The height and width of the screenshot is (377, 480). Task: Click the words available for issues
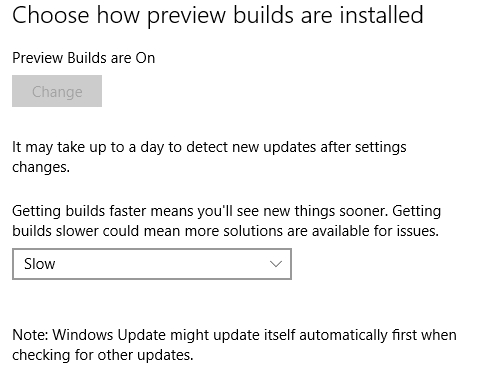[375, 231]
